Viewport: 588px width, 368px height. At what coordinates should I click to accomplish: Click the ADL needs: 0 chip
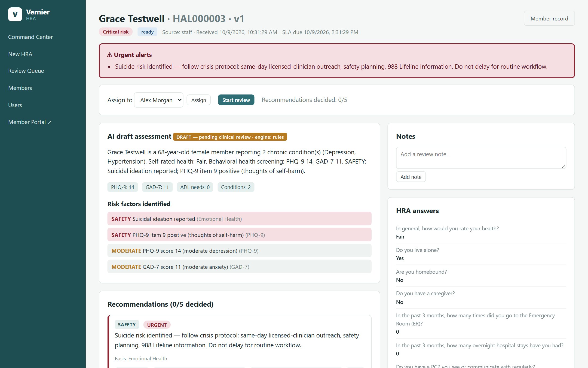coord(195,187)
